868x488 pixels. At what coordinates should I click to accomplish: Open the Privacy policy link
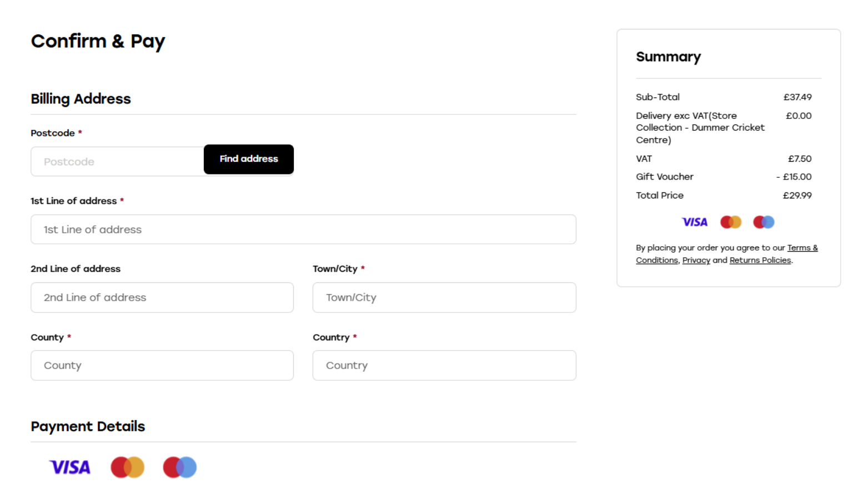point(696,260)
